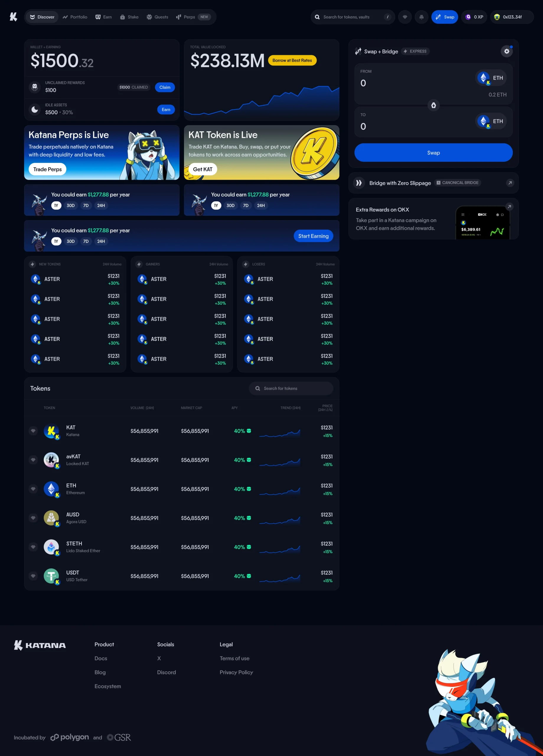
Task: Click the AUSD token logo
Action: coord(51,518)
